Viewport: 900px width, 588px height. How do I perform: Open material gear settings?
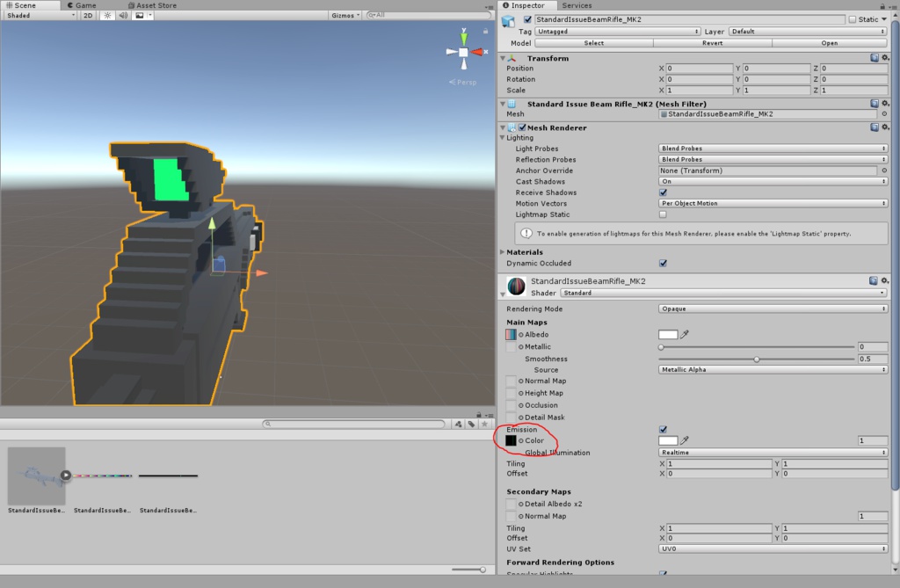click(885, 280)
